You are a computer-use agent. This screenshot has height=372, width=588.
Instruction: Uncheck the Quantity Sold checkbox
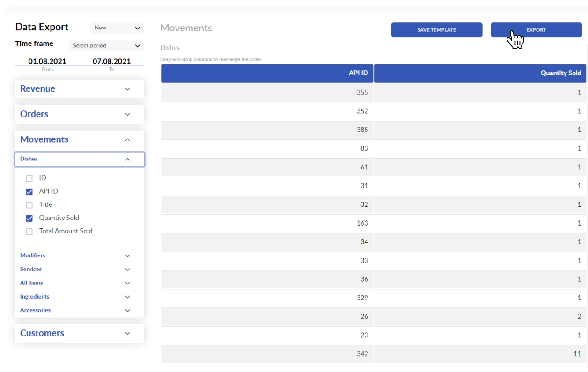(29, 218)
